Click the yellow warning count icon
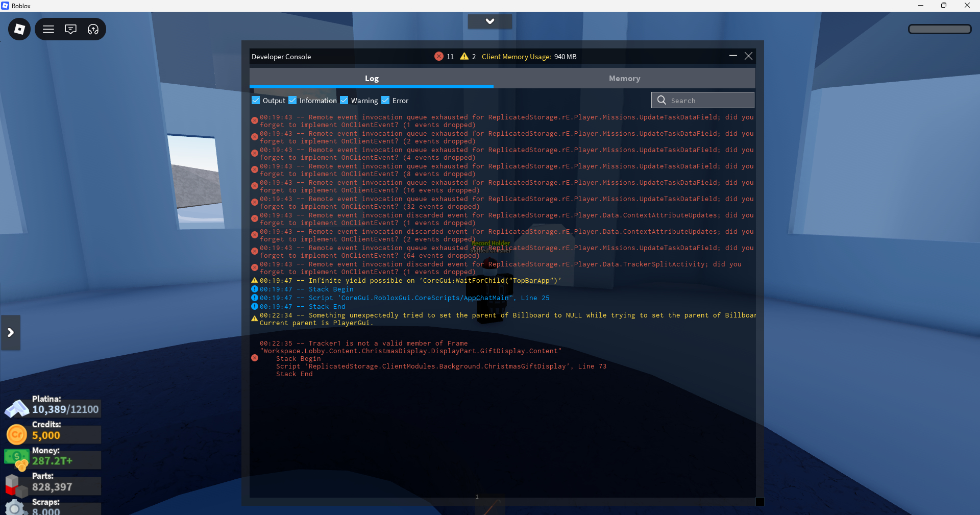The image size is (980, 515). point(464,56)
